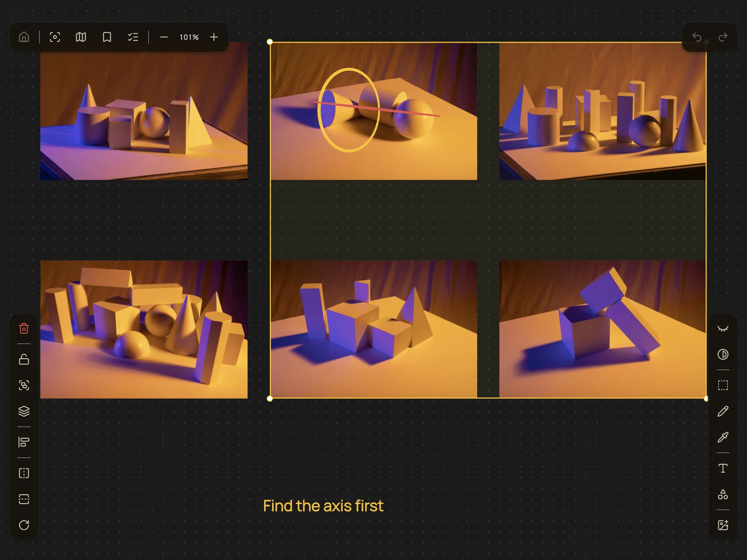Flip selection vertically
The height and width of the screenshot is (560, 747).
click(24, 499)
